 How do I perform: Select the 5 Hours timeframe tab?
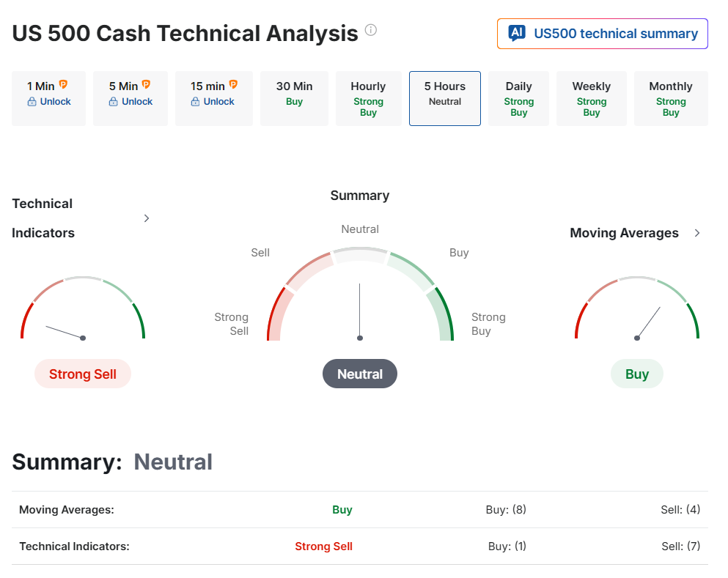[x=445, y=98]
